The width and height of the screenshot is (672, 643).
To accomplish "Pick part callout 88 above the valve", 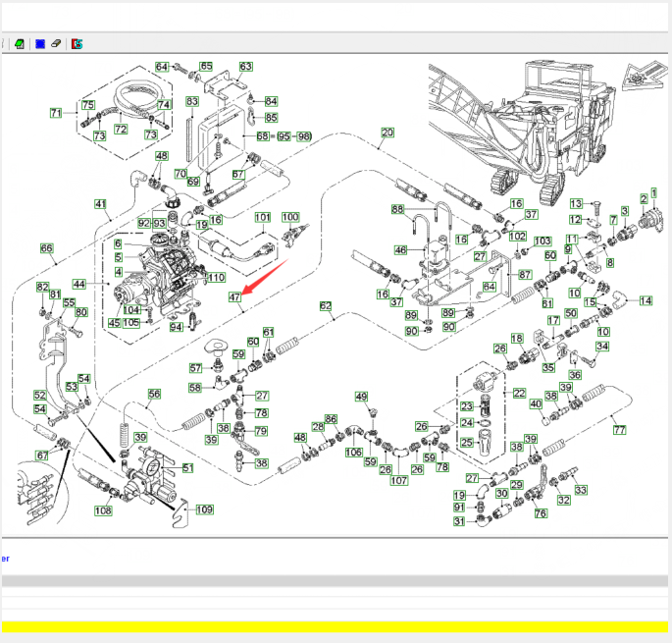I will [x=397, y=209].
